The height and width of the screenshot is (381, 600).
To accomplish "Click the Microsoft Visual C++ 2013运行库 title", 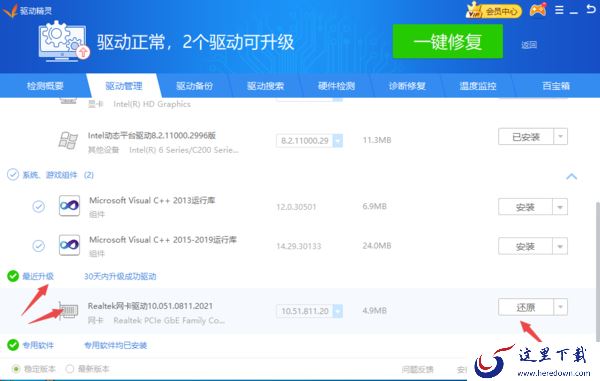I will coord(152,200).
